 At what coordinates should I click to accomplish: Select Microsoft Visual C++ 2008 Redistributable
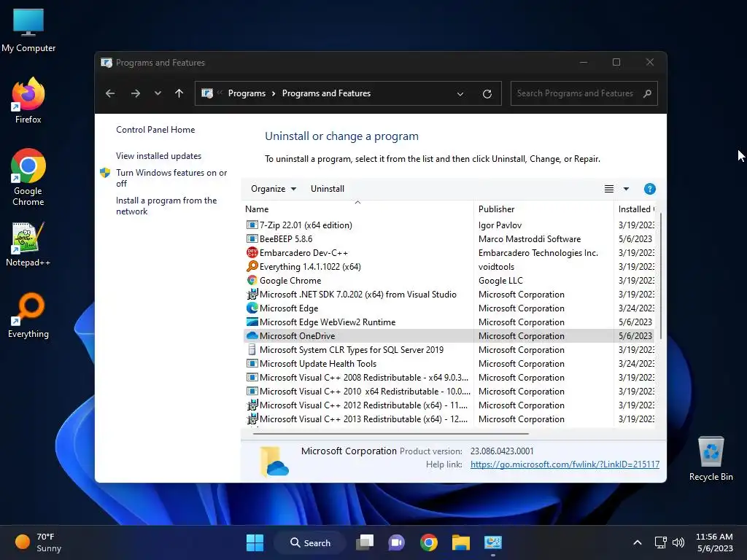point(364,377)
